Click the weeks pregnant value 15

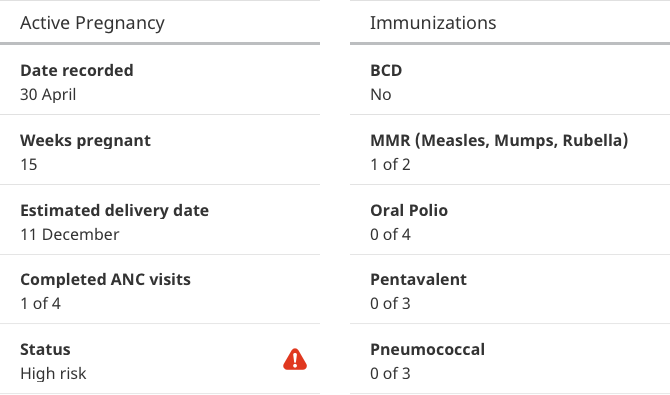pyautogui.click(x=29, y=165)
